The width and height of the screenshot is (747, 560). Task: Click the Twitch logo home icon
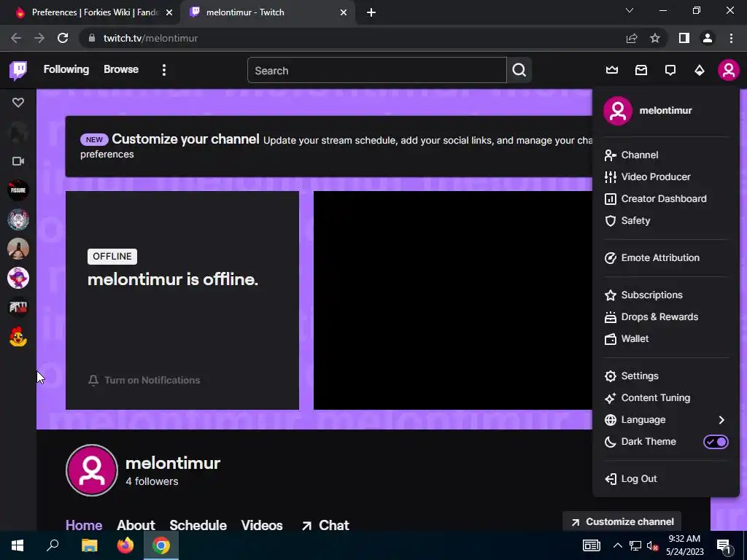pyautogui.click(x=18, y=71)
